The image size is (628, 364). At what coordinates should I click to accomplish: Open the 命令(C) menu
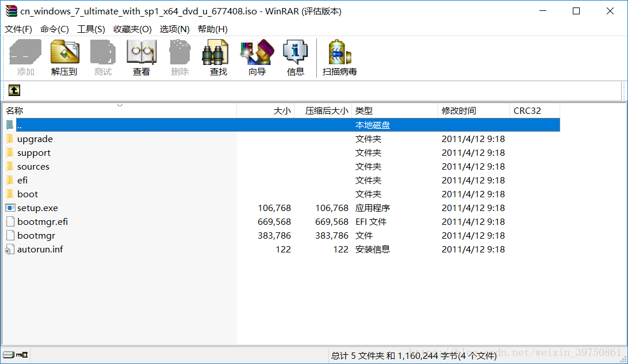(x=55, y=29)
